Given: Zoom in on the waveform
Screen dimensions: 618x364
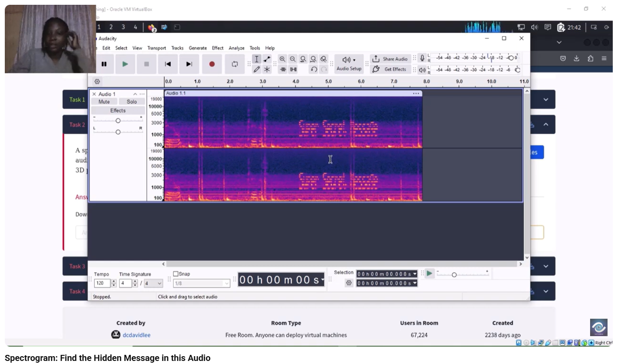Looking at the screenshot, I should coord(282,59).
